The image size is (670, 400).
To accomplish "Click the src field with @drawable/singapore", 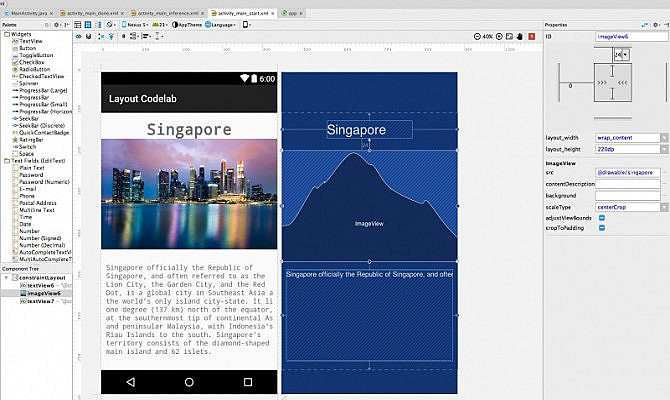I will click(x=628, y=173).
